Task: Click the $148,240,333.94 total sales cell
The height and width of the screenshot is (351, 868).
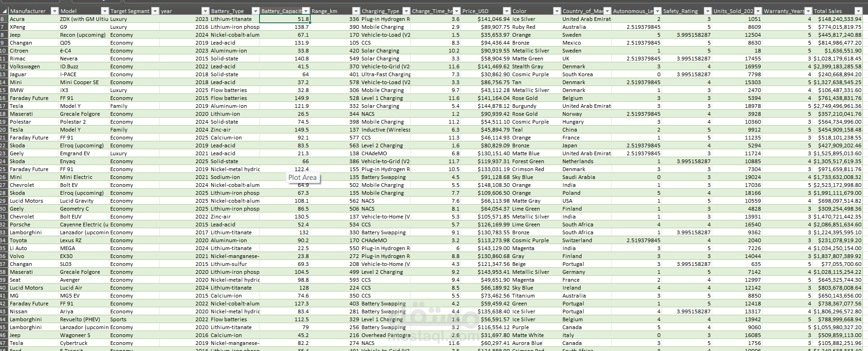Action: pos(837,19)
